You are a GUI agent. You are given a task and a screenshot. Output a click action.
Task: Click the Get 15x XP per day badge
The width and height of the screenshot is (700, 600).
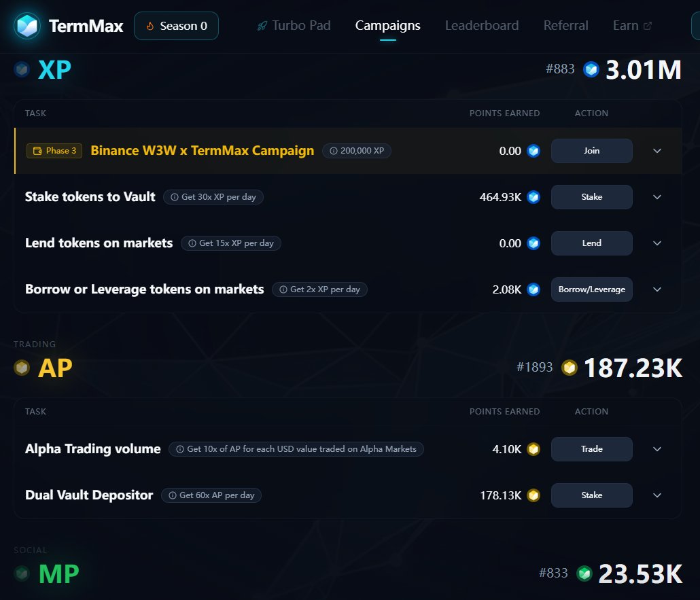[x=231, y=243]
